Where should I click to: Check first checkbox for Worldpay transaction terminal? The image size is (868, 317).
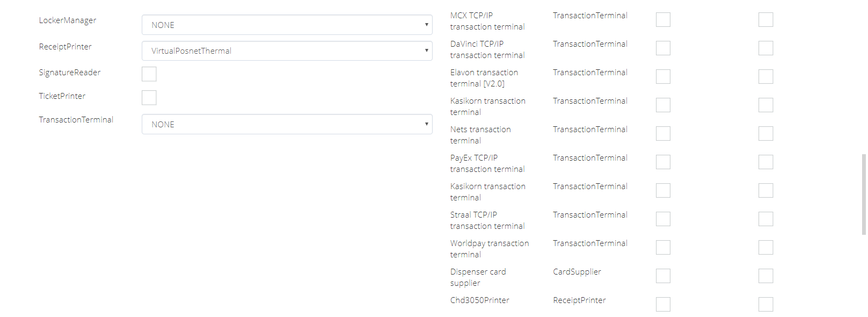[663, 248]
